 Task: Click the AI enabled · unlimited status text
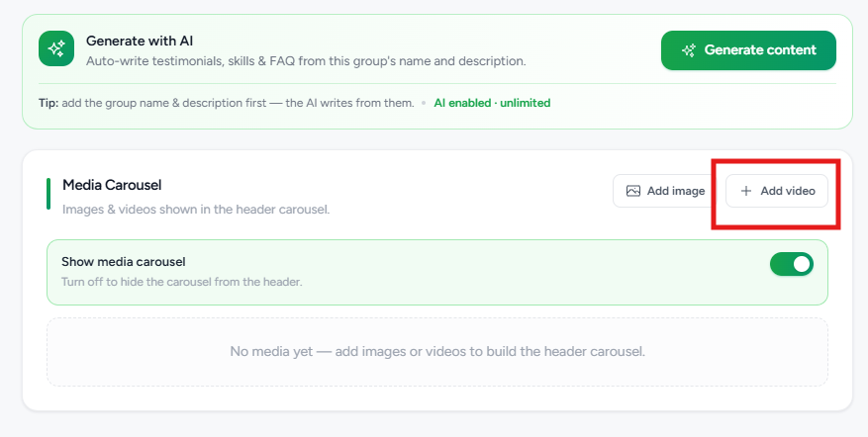click(492, 103)
